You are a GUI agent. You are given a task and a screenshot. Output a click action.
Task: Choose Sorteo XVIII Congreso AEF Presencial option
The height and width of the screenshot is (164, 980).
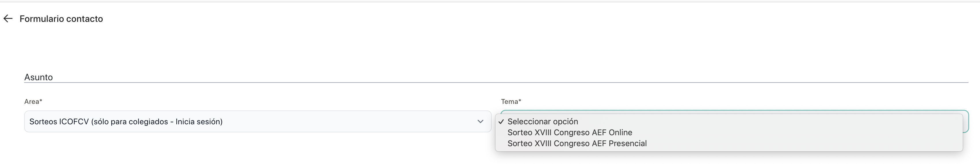click(x=577, y=144)
